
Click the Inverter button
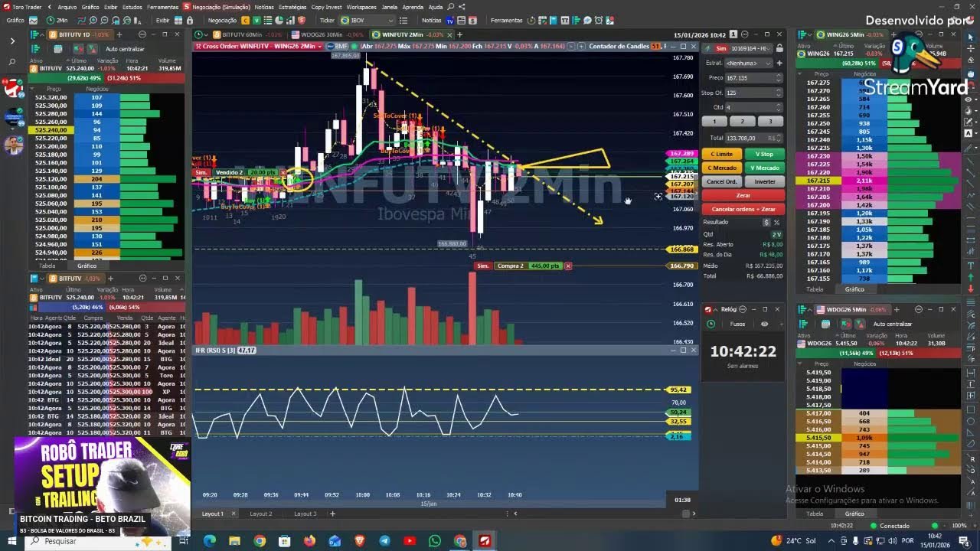coord(765,181)
